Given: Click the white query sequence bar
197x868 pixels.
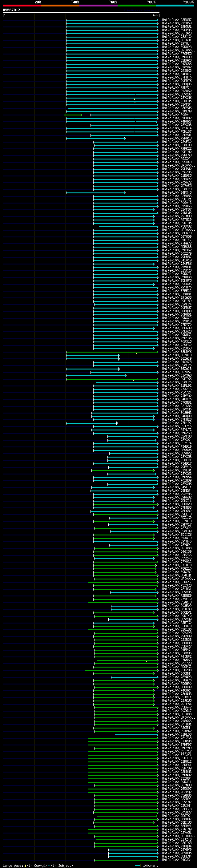Looking at the screenshot, I should (x=81, y=13).
